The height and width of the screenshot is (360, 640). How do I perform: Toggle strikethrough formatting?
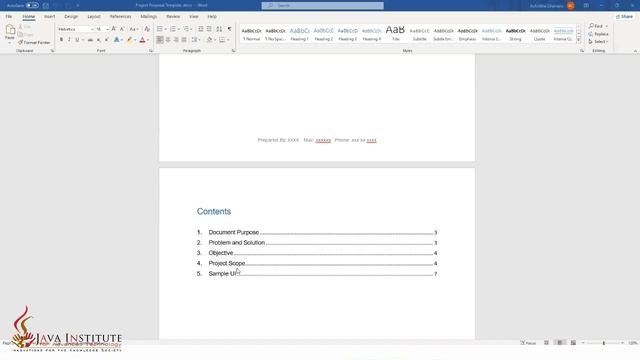[90, 40]
